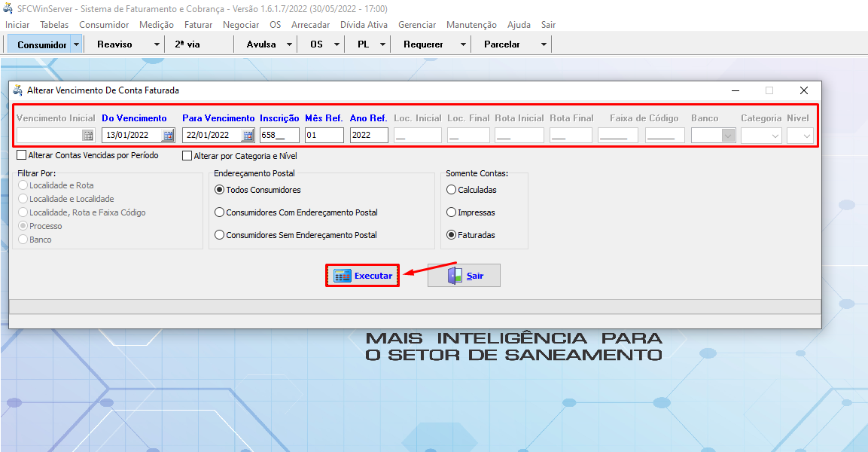
Task: Open calendar picker for Vencimento Inicial
Action: pyautogui.click(x=88, y=136)
